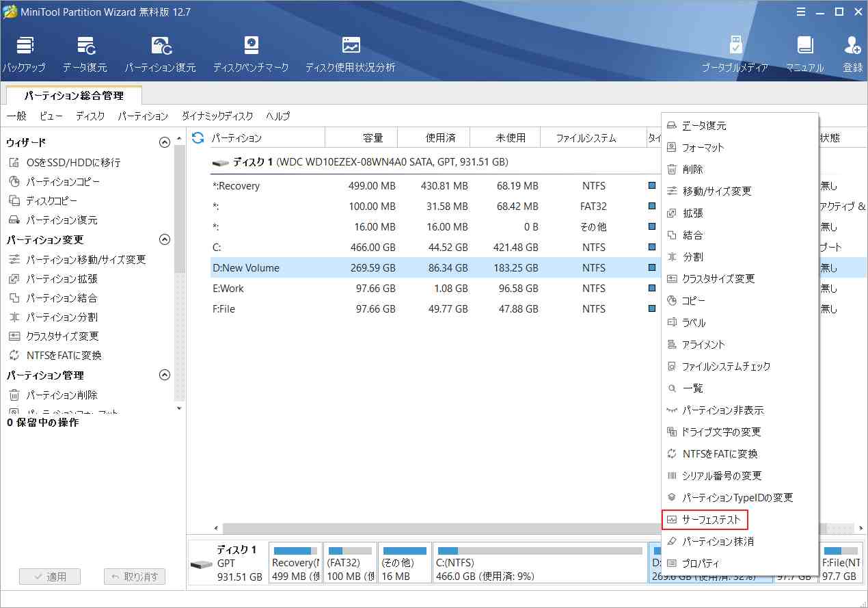Click the ブータブルメディア icon
Image resolution: width=868 pixels, height=608 pixels.
click(736, 51)
